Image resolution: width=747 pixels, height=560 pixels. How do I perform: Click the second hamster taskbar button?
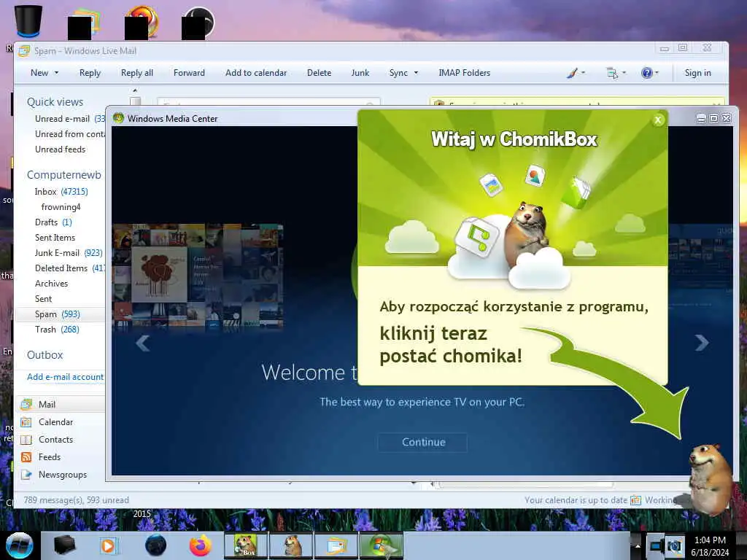click(292, 545)
